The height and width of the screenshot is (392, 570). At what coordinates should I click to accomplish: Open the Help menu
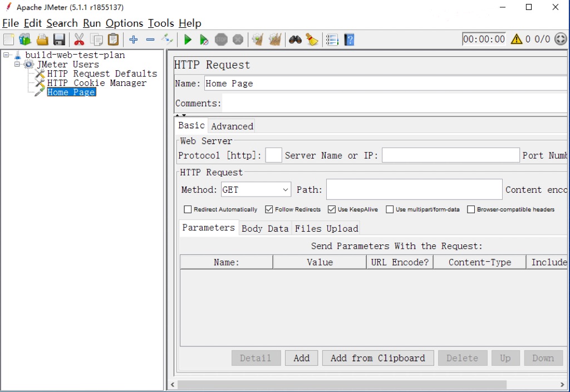coord(190,23)
